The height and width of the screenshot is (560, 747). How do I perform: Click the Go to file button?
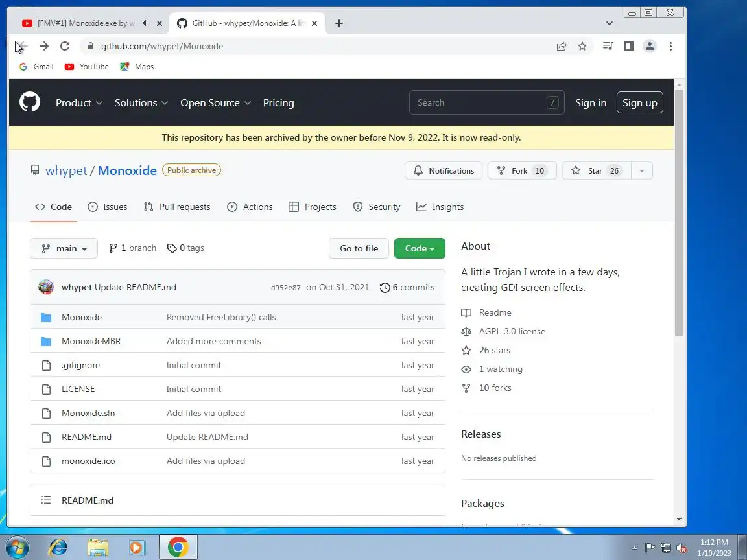(359, 248)
